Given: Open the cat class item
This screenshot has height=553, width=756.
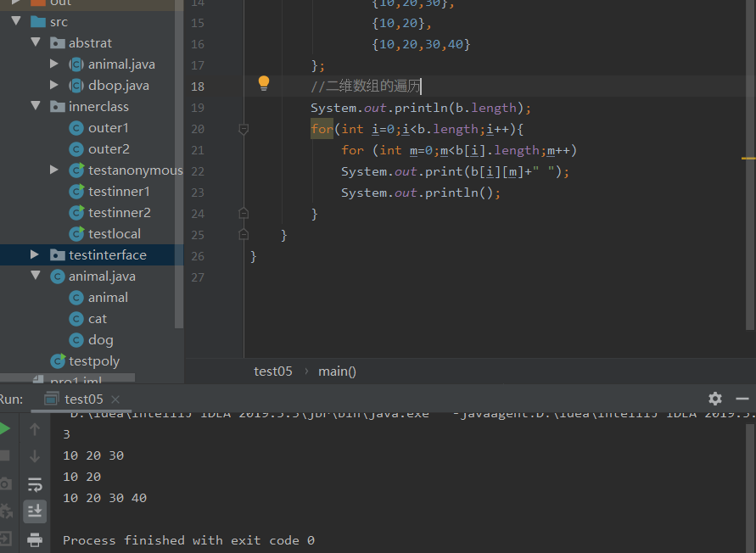Looking at the screenshot, I should [98, 319].
